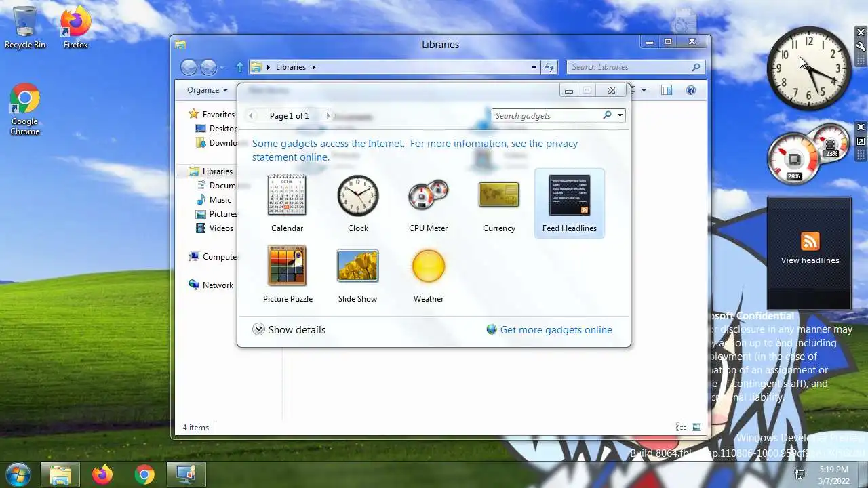The image size is (868, 488).
Task: Select Computer in navigation pane
Action: tap(212, 257)
